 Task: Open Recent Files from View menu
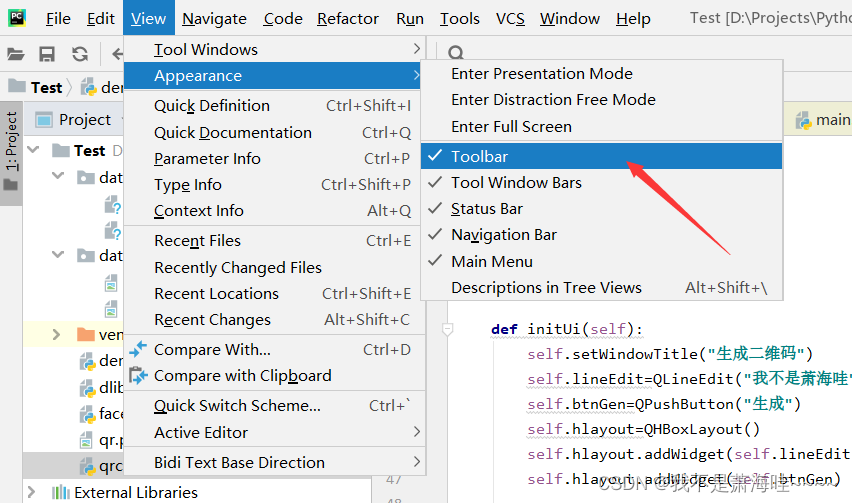[x=274, y=241]
